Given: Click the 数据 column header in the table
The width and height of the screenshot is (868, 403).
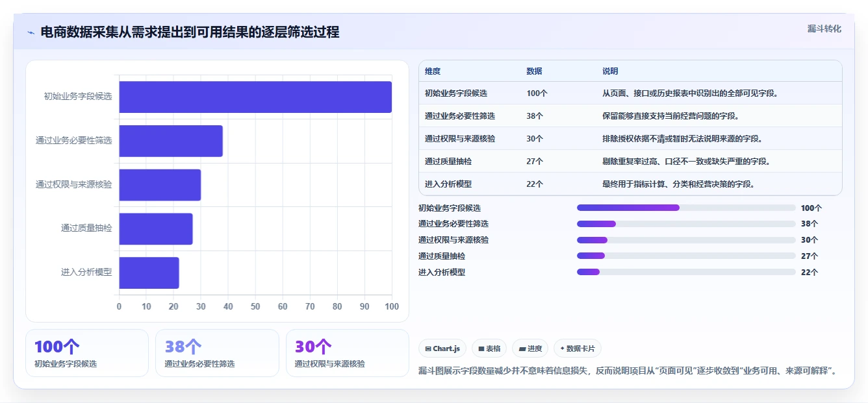Looking at the screenshot, I should [534, 71].
